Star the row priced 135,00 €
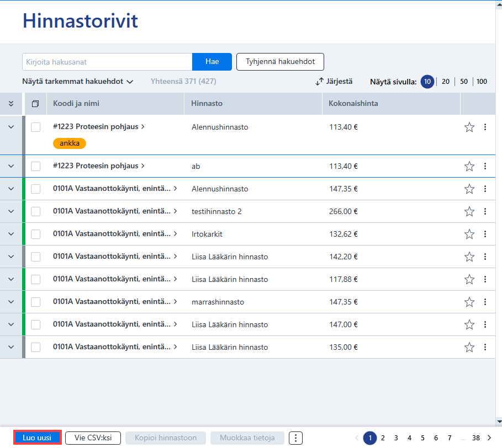Image resolution: width=502 pixels, height=448 pixels. pos(469,347)
